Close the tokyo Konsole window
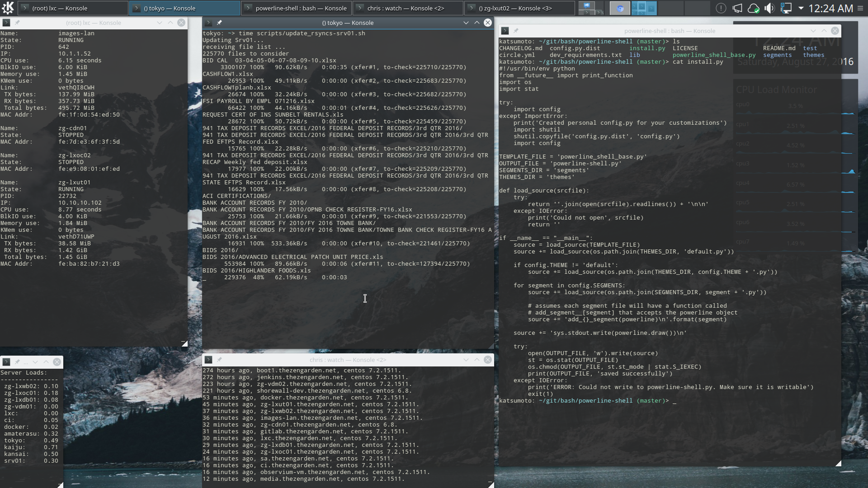868x488 pixels. tap(488, 23)
